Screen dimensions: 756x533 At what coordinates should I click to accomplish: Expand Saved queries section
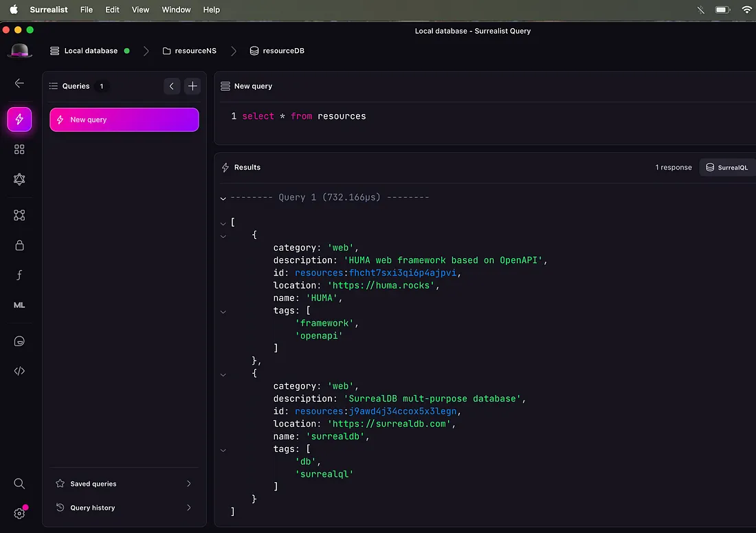coord(124,484)
